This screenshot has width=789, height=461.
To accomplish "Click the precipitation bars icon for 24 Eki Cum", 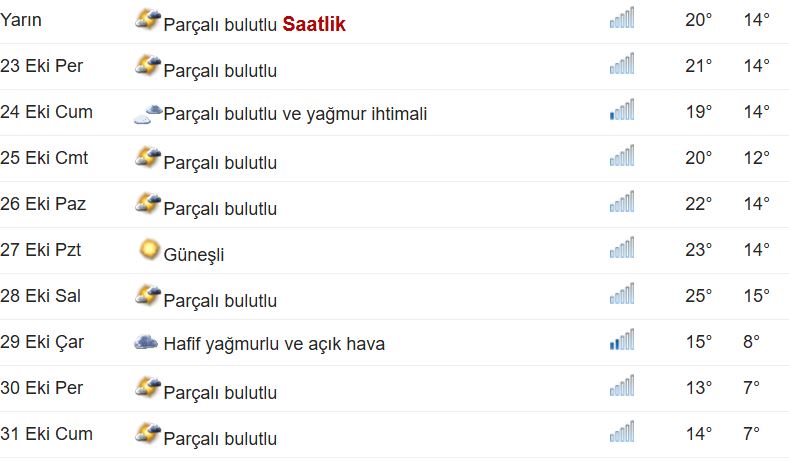I will pos(621,112).
